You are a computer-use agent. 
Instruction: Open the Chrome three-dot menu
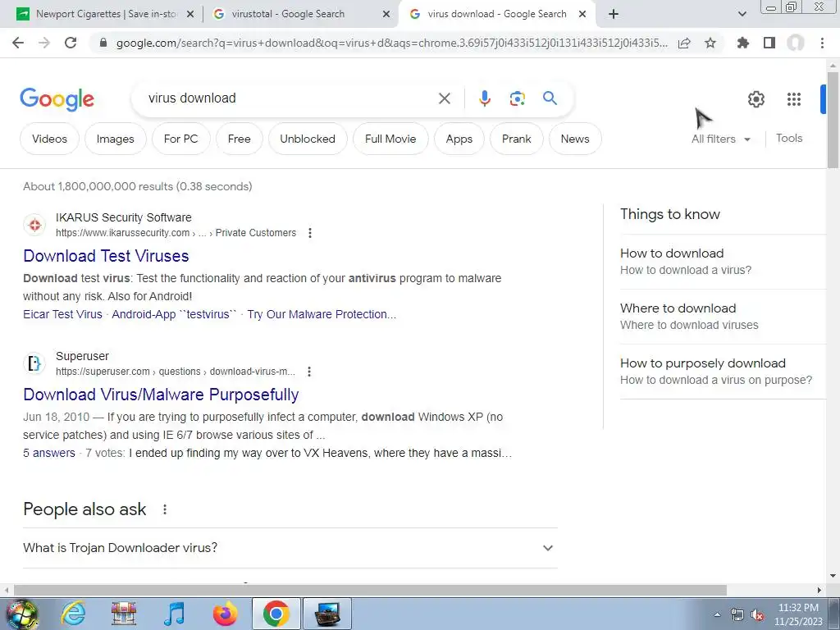[822, 43]
